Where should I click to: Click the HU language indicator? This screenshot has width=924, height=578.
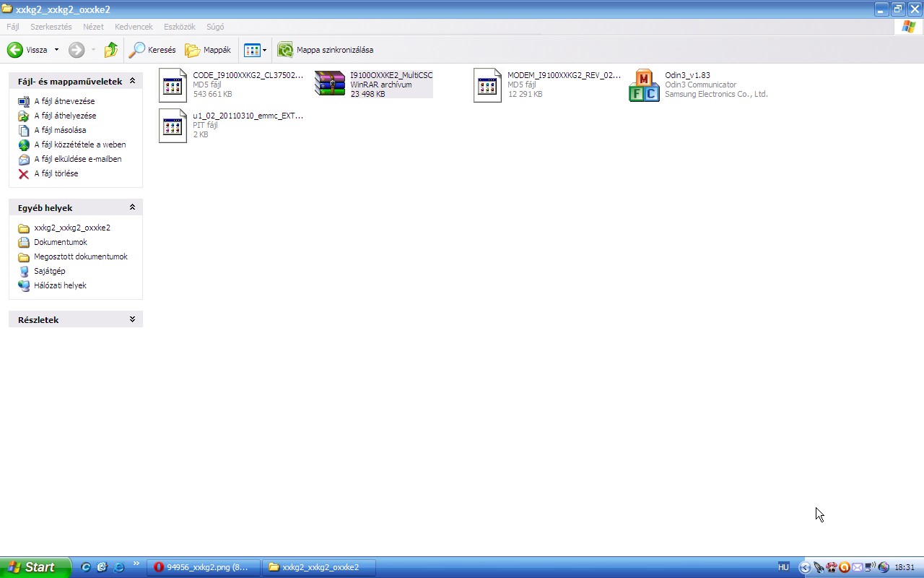pos(783,567)
